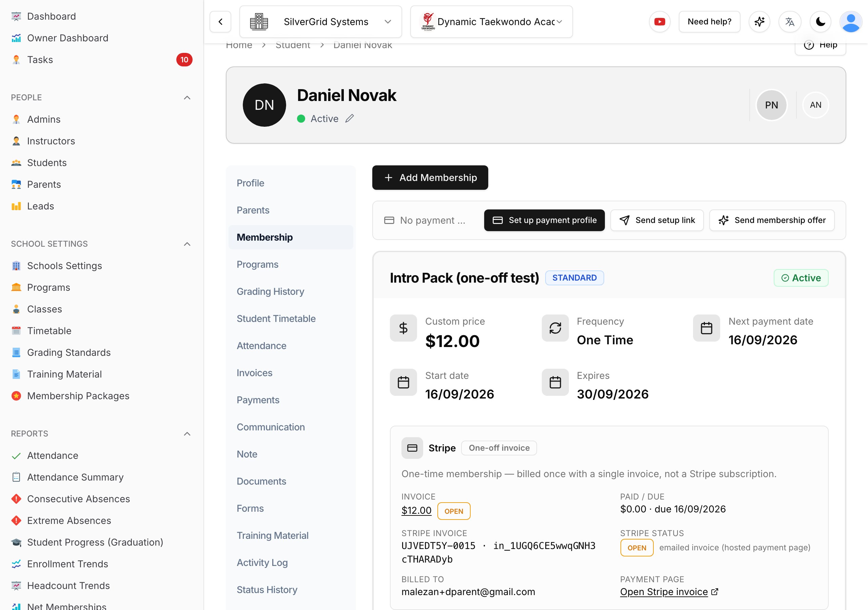The image size is (868, 610).
Task: Collapse the PEOPLE sidebar section
Action: click(187, 98)
